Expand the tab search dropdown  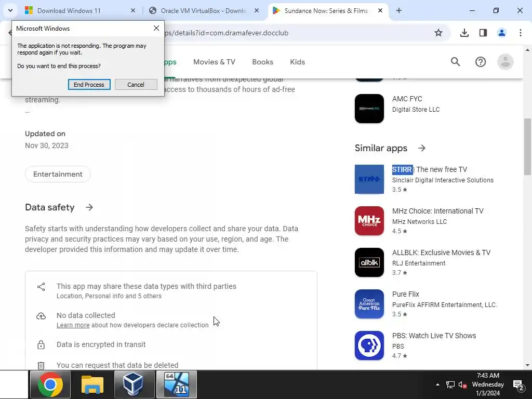(10, 10)
